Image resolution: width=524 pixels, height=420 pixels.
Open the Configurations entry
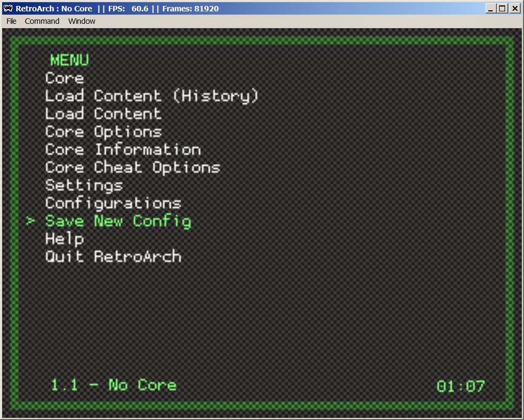[113, 204]
